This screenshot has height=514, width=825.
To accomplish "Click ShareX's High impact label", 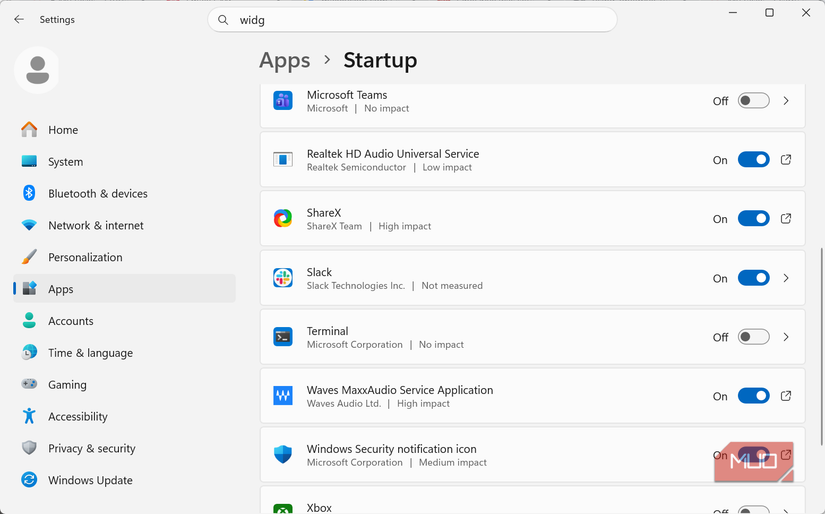I will [405, 226].
